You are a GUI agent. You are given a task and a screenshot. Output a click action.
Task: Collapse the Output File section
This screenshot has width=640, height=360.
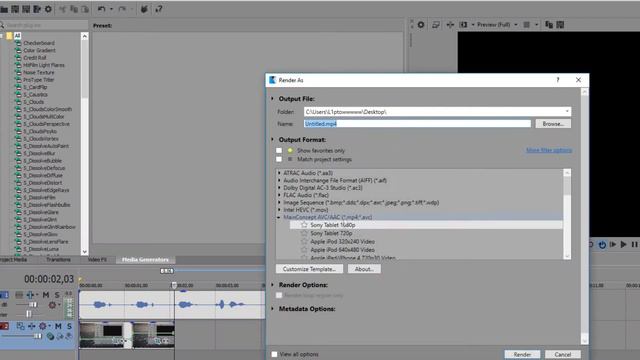coord(272,98)
